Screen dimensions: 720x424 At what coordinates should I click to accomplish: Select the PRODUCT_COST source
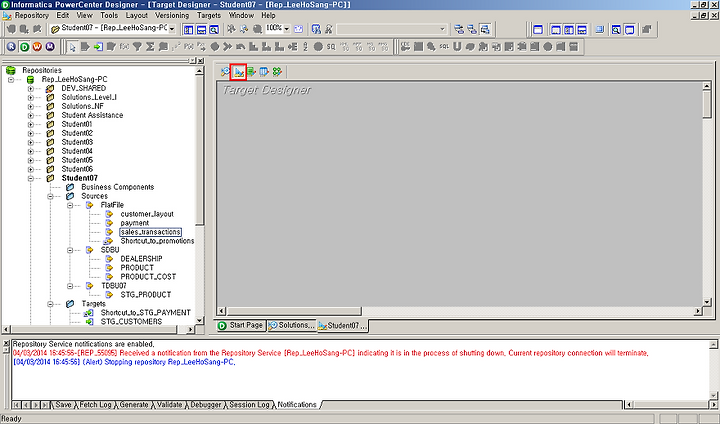pos(148,277)
